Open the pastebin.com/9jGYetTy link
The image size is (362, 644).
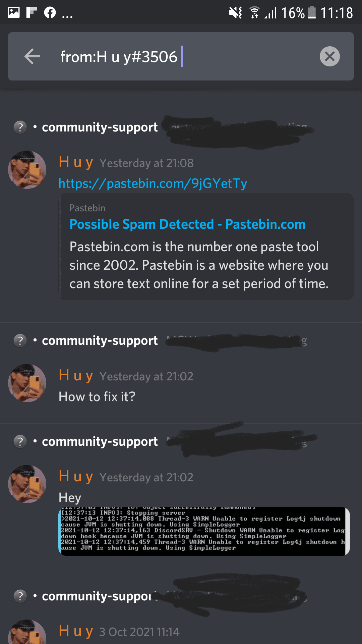click(153, 183)
